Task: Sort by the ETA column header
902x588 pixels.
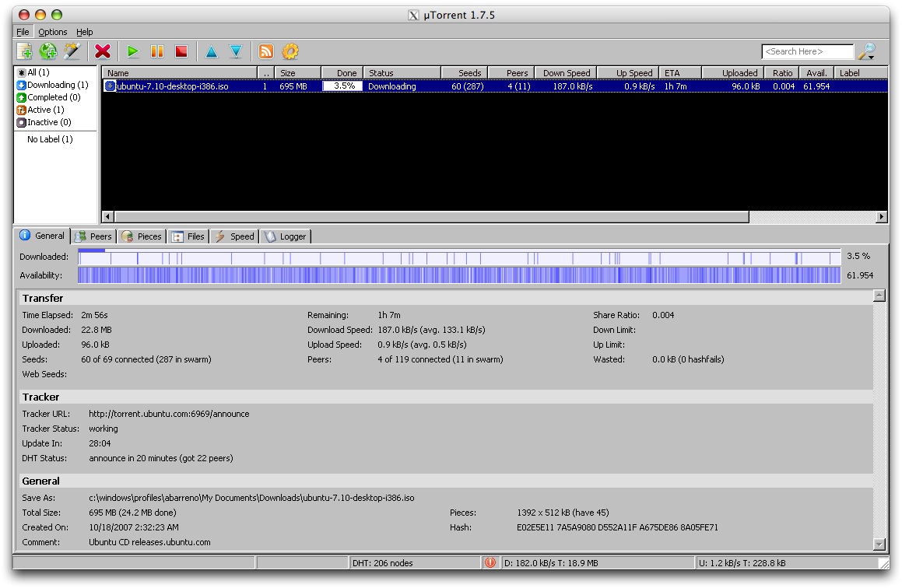Action: (x=680, y=73)
